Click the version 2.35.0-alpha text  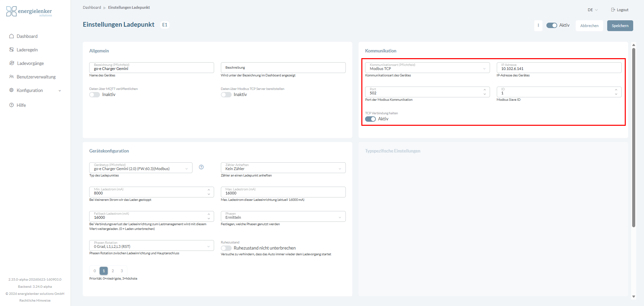click(x=35, y=280)
